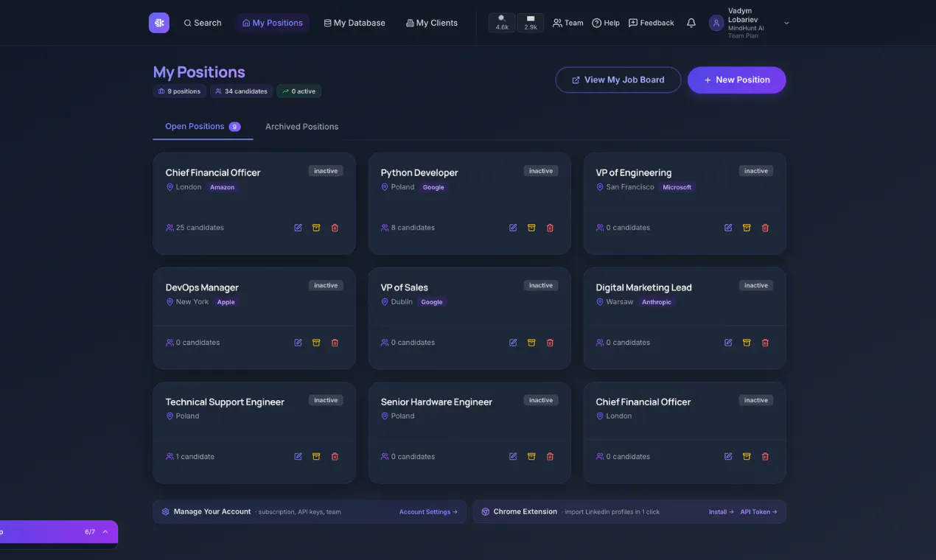This screenshot has height=560, width=936.
Task: Open the Digital Marketing Lead position title
Action: [643, 287]
